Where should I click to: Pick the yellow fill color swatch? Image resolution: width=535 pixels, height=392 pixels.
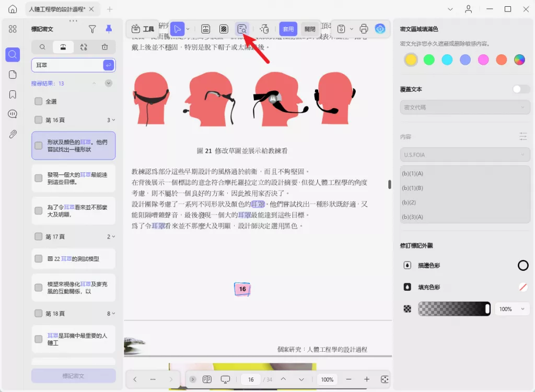point(411,60)
